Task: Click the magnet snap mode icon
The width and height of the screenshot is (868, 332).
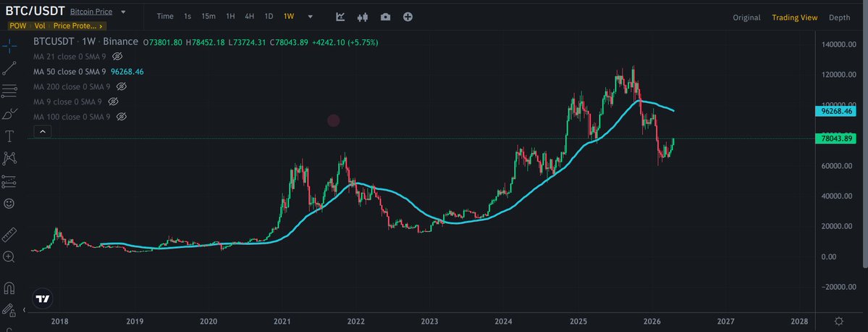Action: (x=9, y=287)
